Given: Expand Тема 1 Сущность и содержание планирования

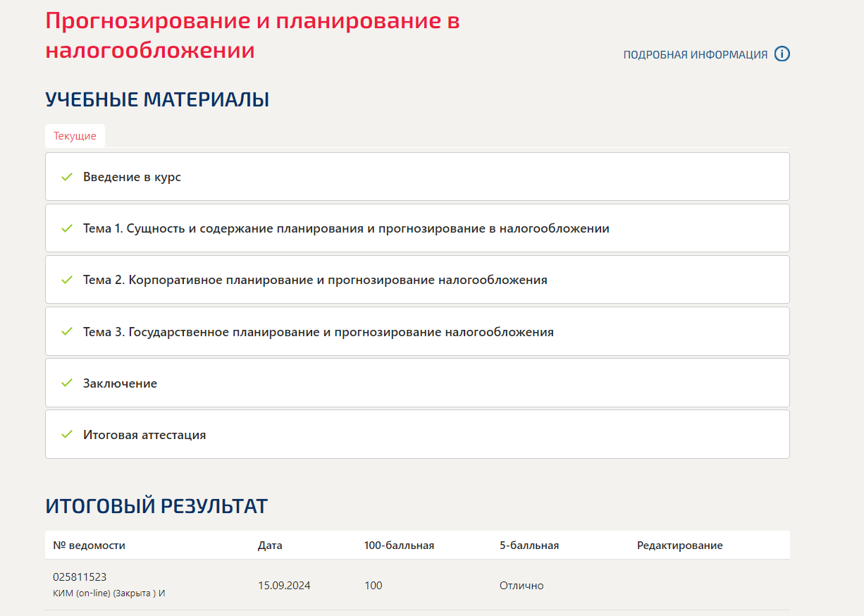Looking at the screenshot, I should [x=417, y=228].
